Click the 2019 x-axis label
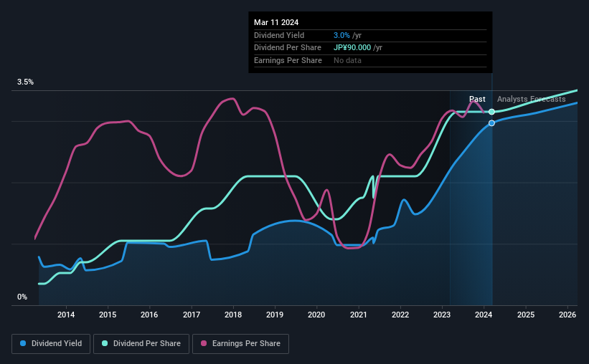This screenshot has width=589, height=364. tap(275, 315)
